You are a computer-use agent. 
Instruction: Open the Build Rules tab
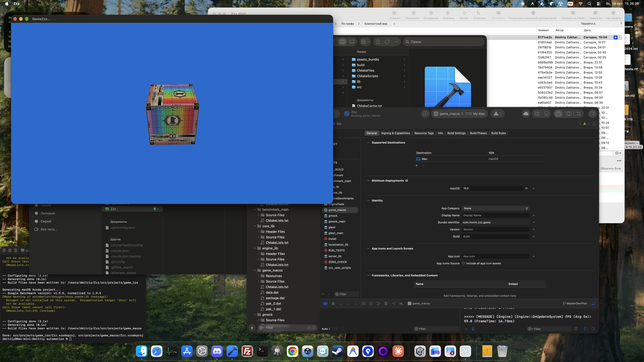[498, 133]
